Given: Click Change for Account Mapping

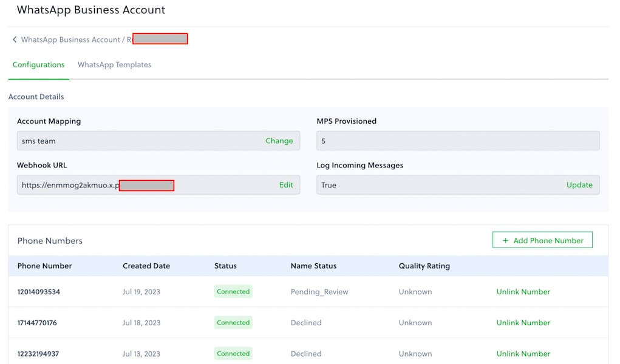Looking at the screenshot, I should 279,141.
